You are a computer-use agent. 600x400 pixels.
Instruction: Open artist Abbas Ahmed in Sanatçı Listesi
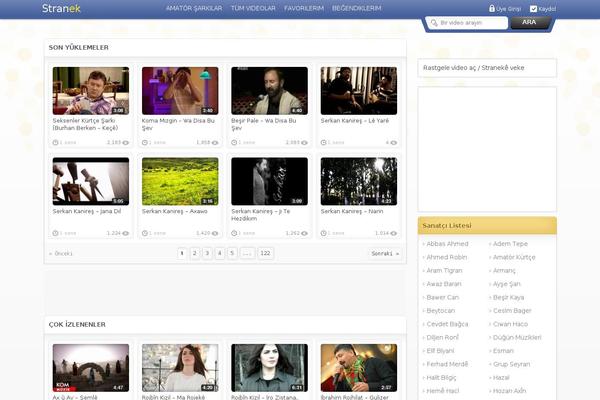pyautogui.click(x=447, y=244)
